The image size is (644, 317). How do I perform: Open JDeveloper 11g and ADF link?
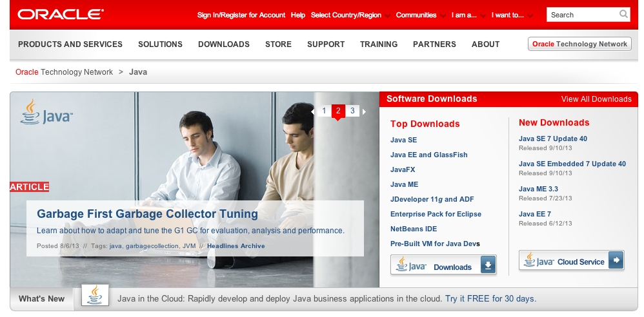(432, 199)
